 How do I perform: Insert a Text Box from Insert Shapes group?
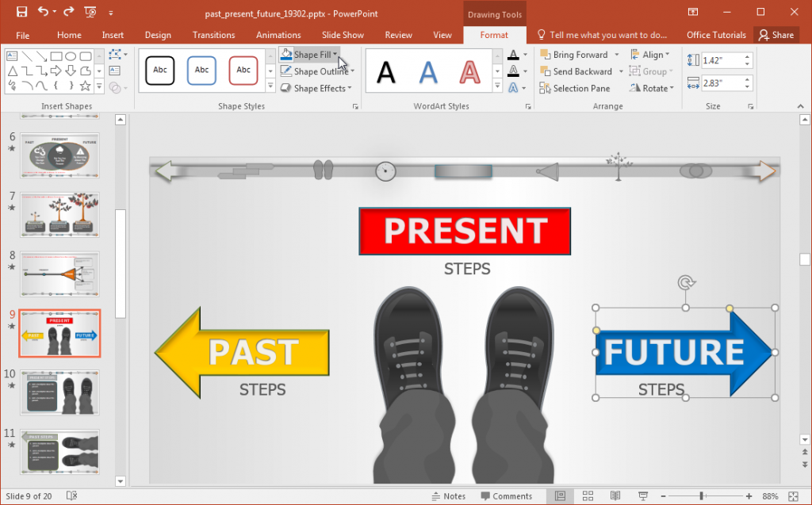[x=115, y=71]
